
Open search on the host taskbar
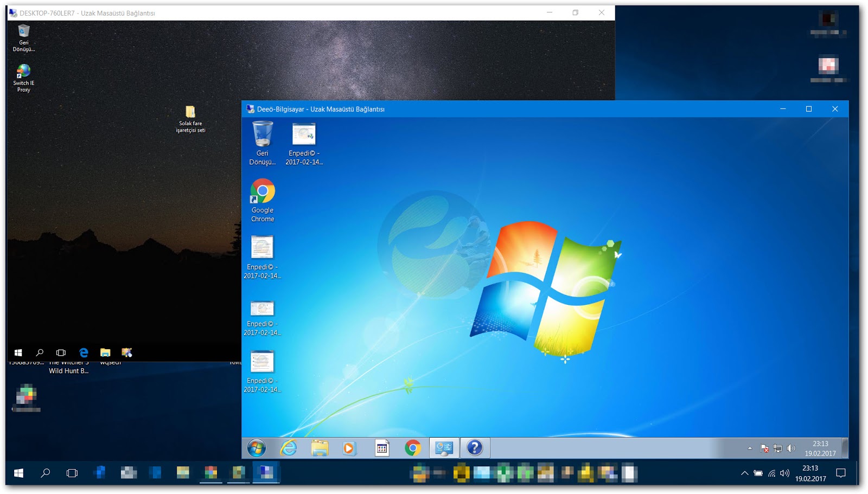[46, 473]
